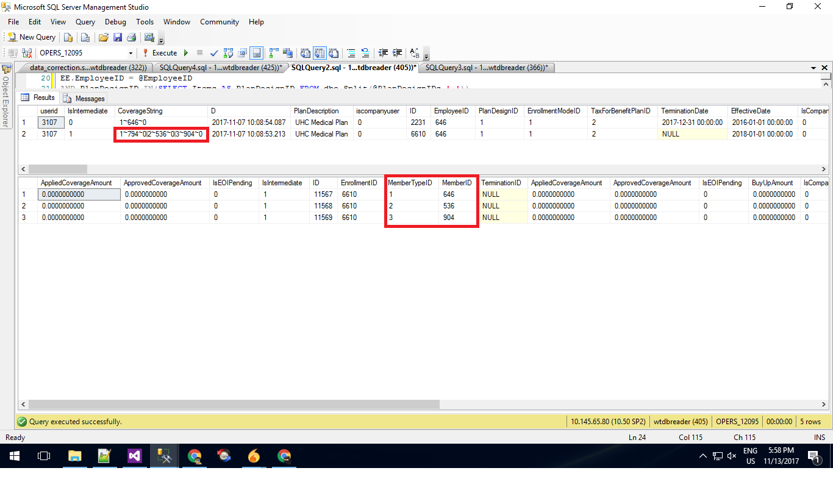
Task: Open the Community menu
Action: [219, 22]
